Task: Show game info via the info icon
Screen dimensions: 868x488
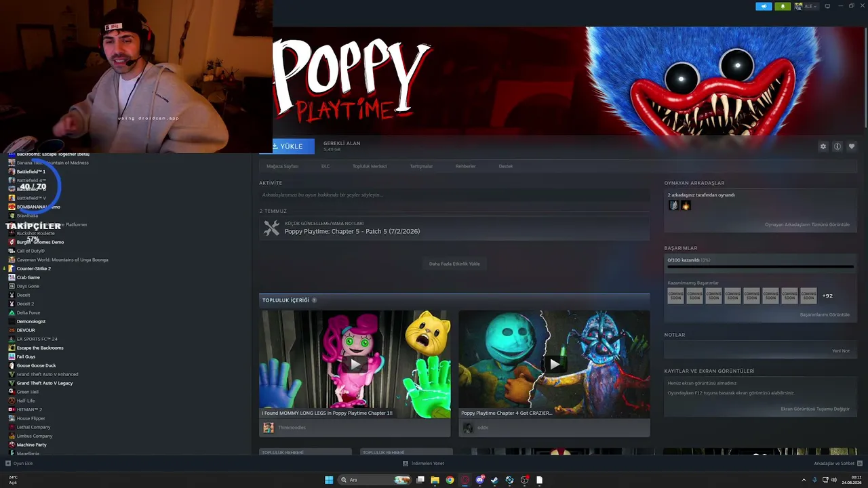Action: (x=837, y=146)
